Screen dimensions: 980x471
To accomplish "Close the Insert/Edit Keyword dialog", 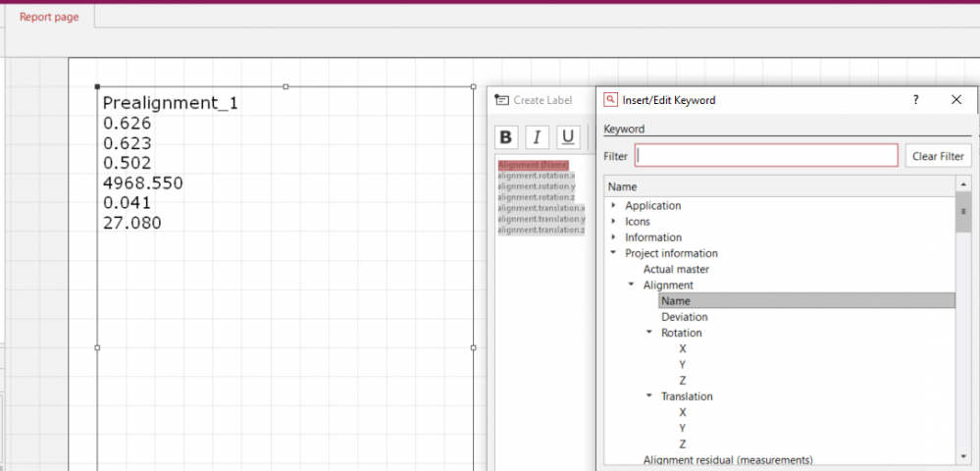I will pyautogui.click(x=956, y=100).
